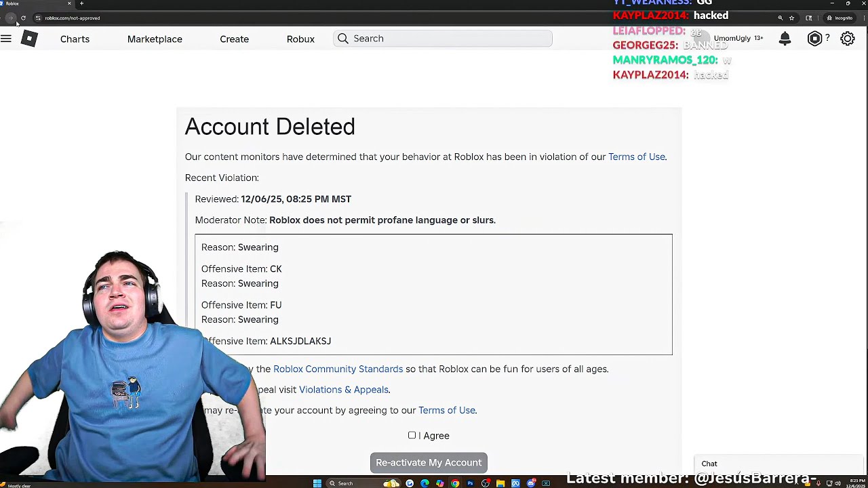Open the taskbar clock and date
Viewport: 868px width, 488px height.
(857, 483)
